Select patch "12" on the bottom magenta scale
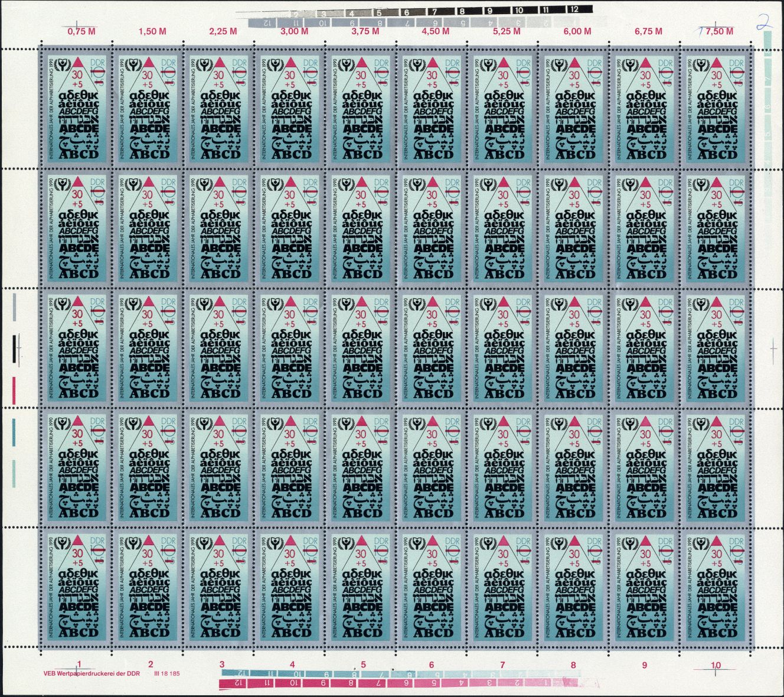Screen dimensions: 784x697 click(x=234, y=683)
